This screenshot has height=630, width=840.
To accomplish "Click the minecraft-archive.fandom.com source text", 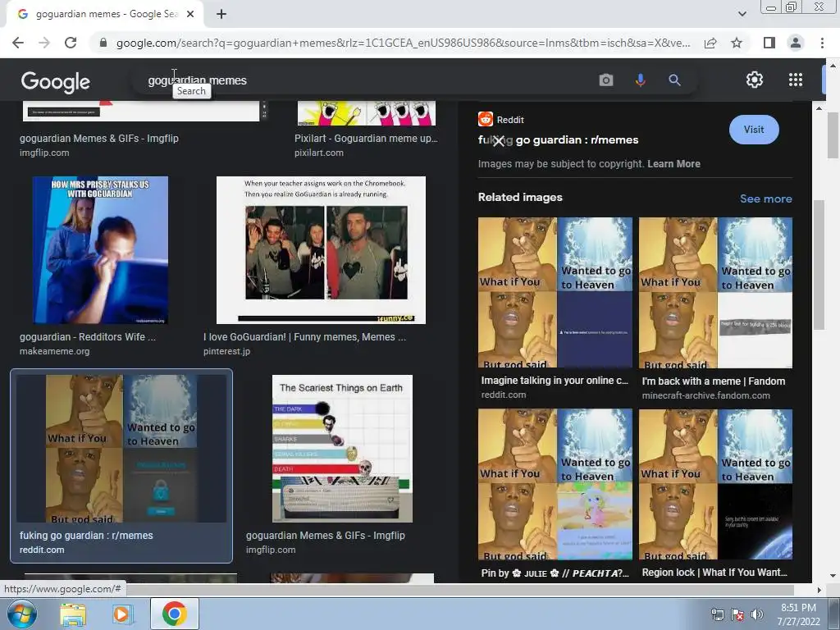I will [705, 395].
